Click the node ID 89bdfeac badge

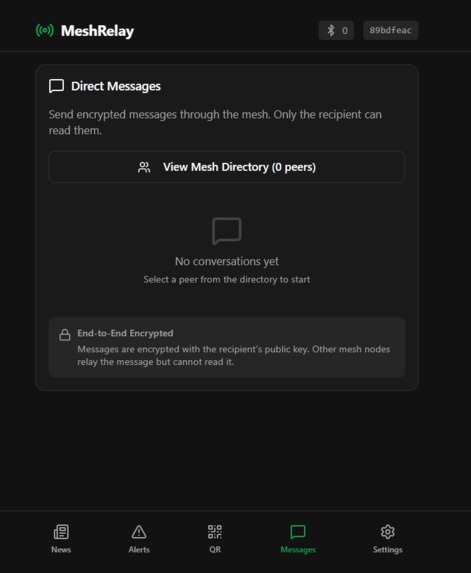click(390, 30)
